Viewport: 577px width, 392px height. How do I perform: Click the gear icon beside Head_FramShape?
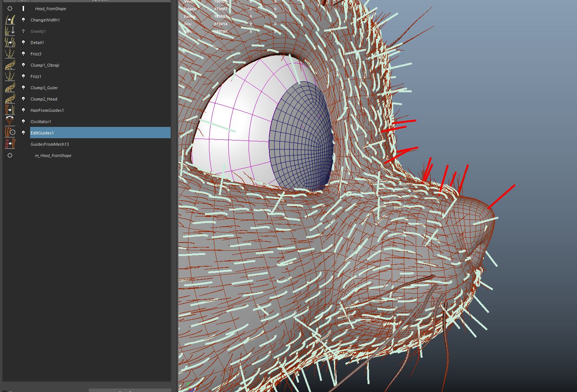(10, 9)
